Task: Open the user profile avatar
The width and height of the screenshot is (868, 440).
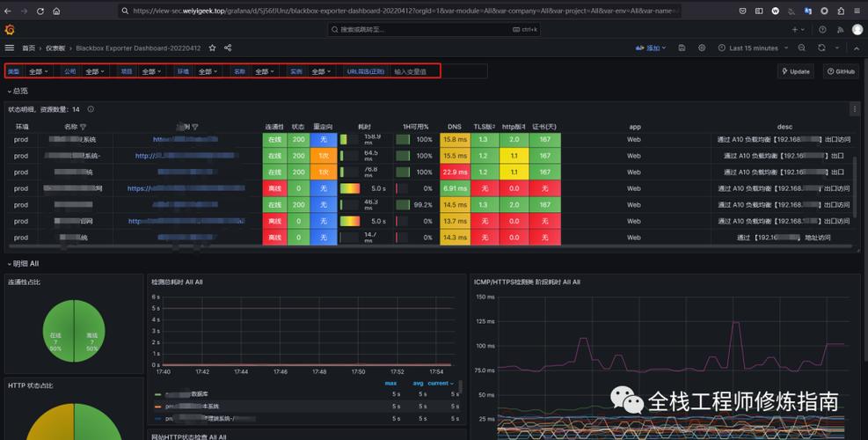Action: (x=857, y=30)
